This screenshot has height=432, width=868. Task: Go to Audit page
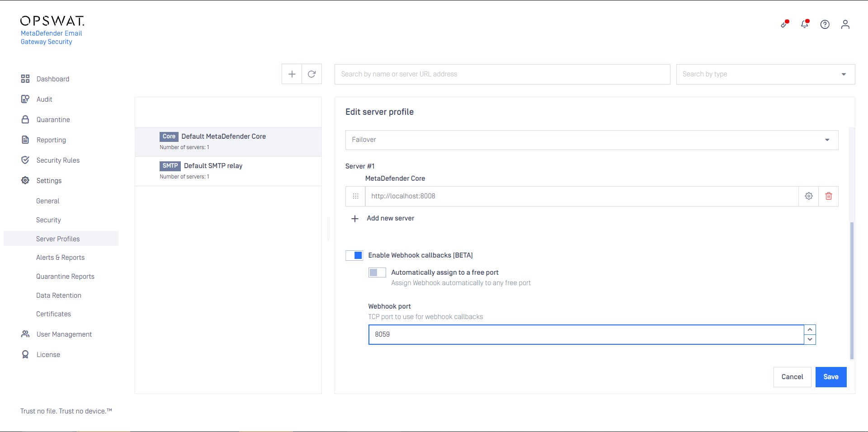click(44, 99)
